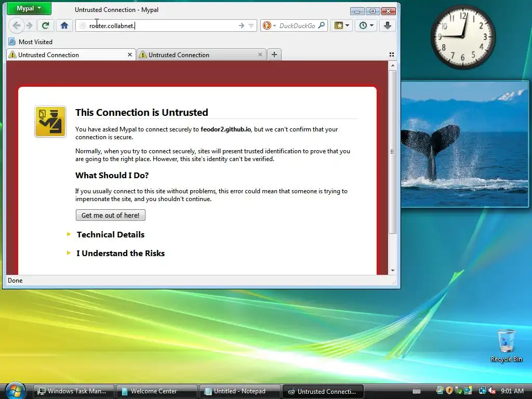The width and height of the screenshot is (532, 399).
Task: Click the customs officer warning icon
Action: (x=50, y=122)
